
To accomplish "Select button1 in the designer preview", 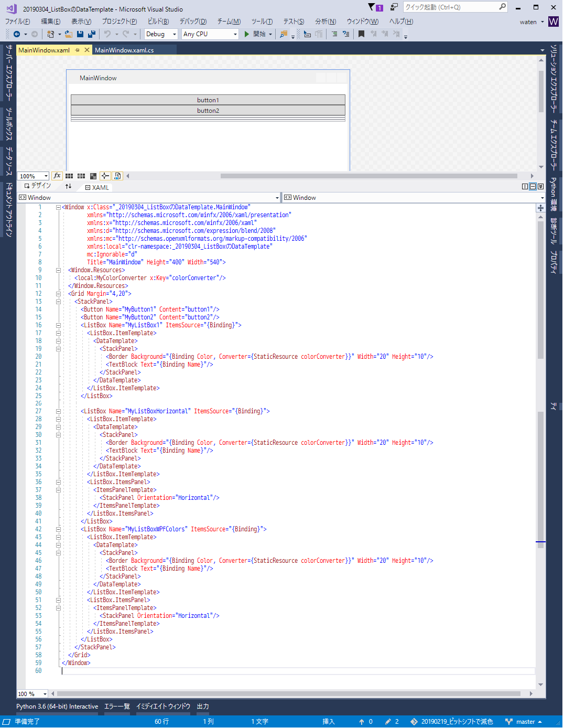I will [208, 100].
